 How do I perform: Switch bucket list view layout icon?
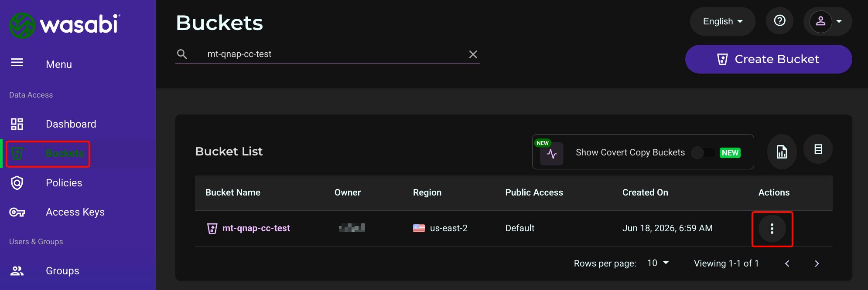click(x=818, y=149)
